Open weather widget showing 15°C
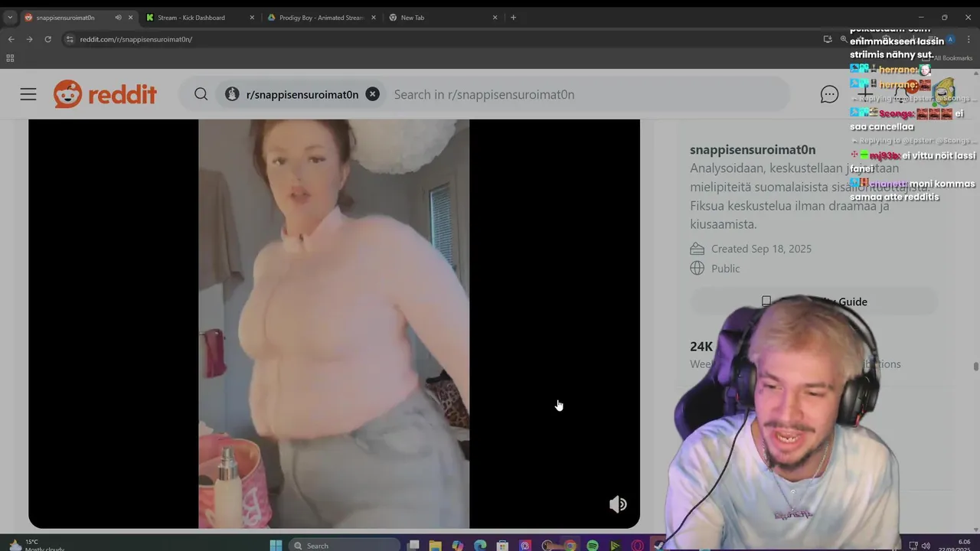The height and width of the screenshot is (551, 980). (37, 545)
